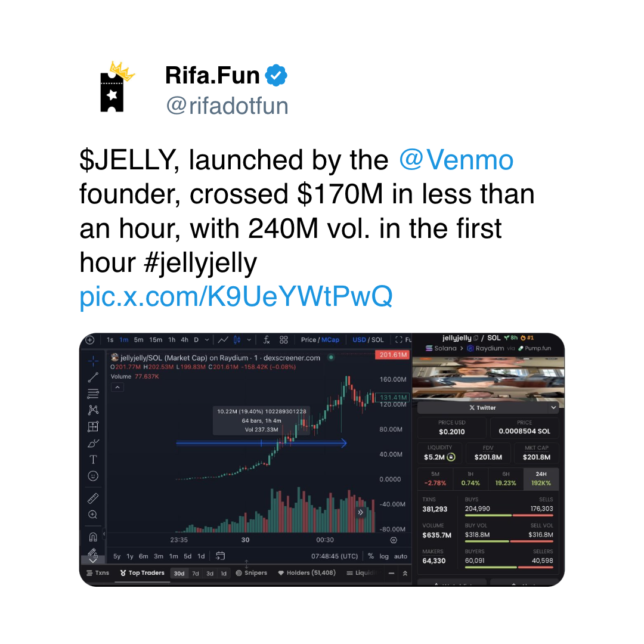Select the trend line drawing tool

pos(93,377)
